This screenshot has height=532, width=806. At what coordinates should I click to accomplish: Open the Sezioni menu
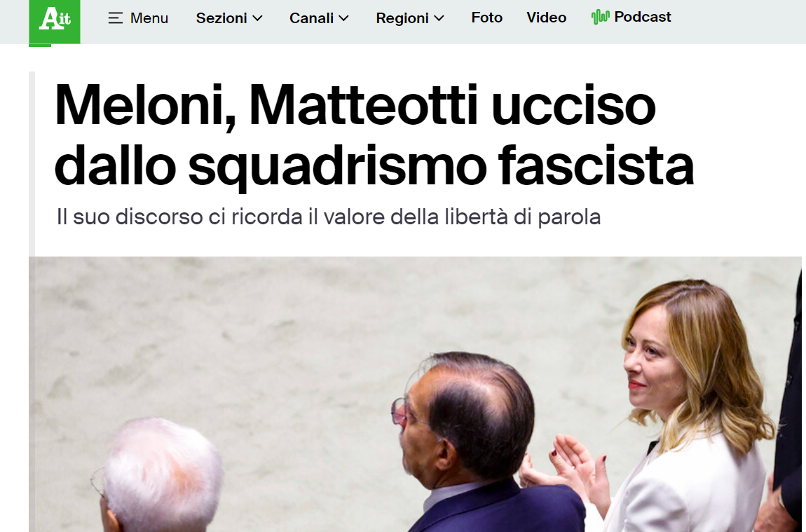[229, 18]
